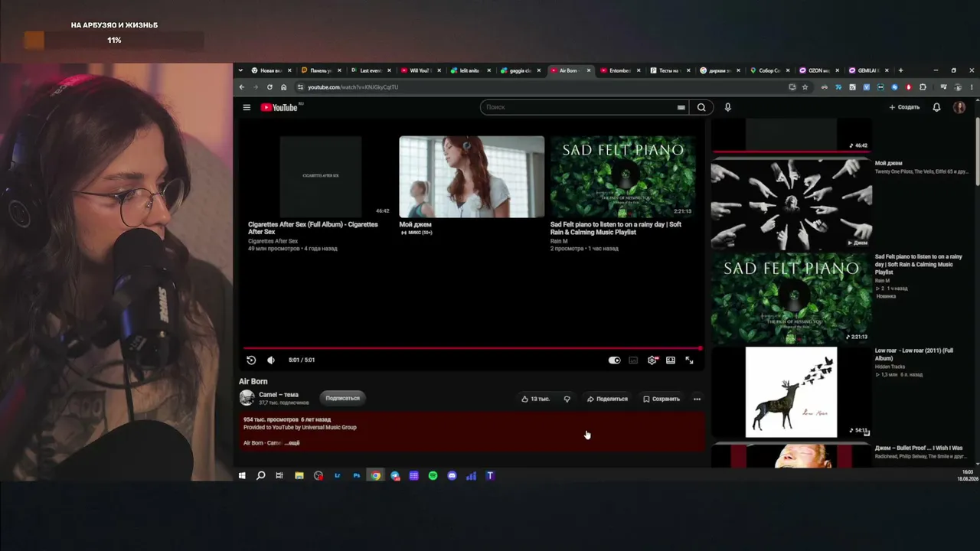Play the Мой джем mix endscreen thumbnail
The width and height of the screenshot is (980, 551).
(x=472, y=177)
